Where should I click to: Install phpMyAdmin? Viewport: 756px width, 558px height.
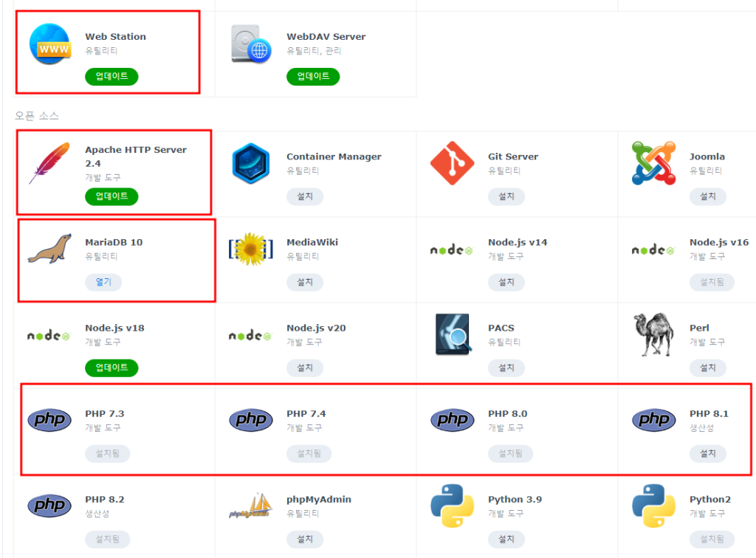pos(305,540)
